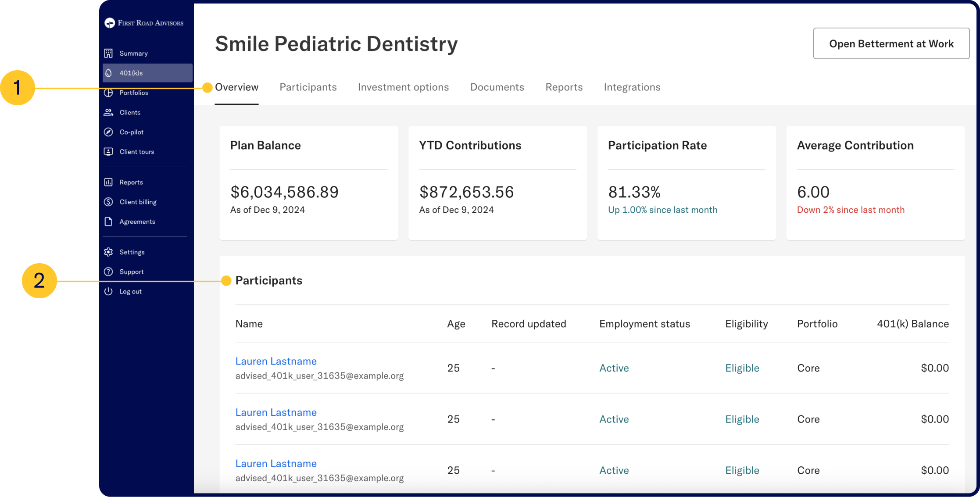Click Reports item in left sidebar
Image resolution: width=980 pixels, height=497 pixels.
tap(131, 182)
